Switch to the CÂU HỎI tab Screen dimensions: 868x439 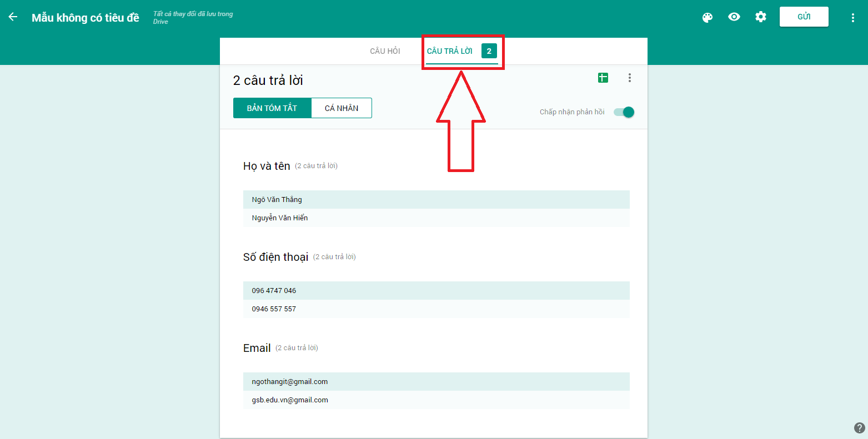pos(385,51)
